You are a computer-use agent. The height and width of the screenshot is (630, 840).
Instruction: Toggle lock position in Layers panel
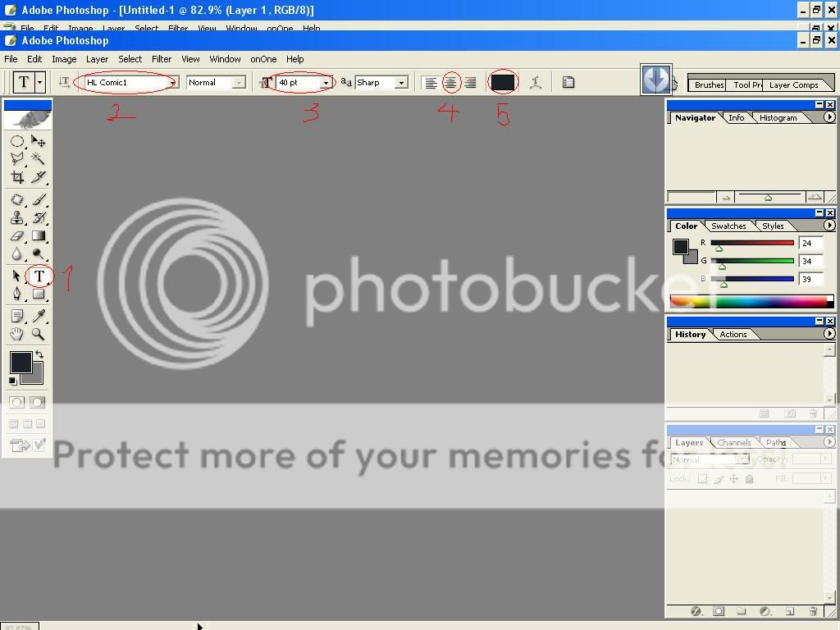pyautogui.click(x=734, y=479)
